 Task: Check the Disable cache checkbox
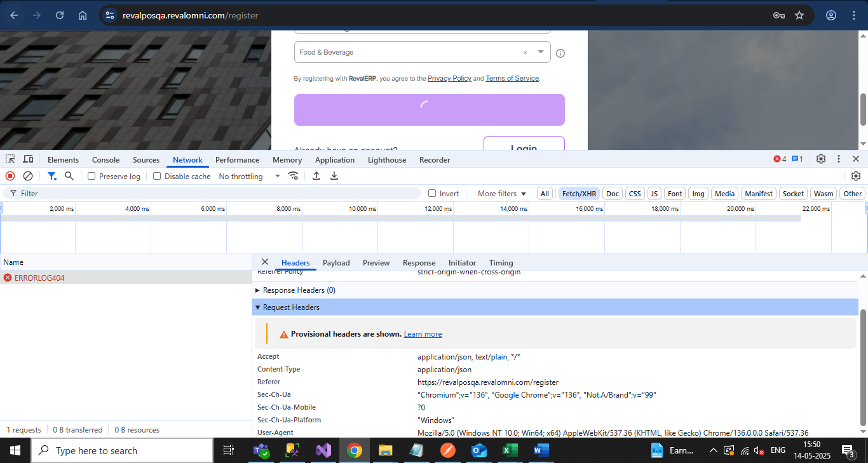(157, 177)
